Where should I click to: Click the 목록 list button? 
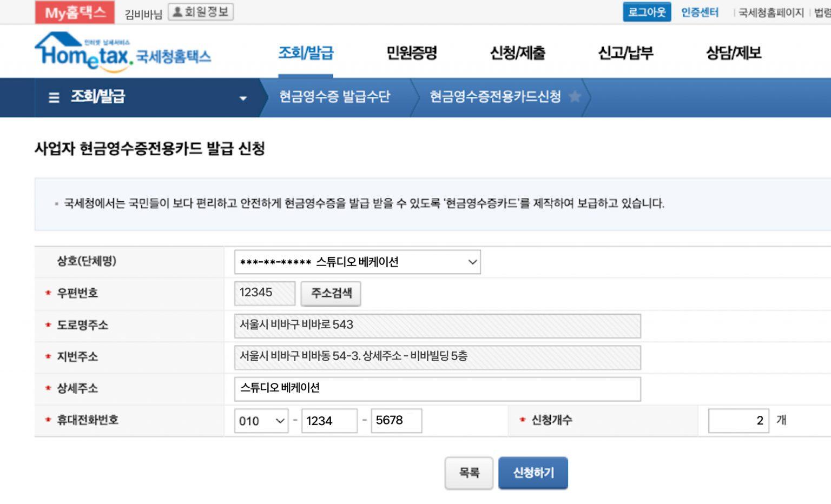pos(469,473)
